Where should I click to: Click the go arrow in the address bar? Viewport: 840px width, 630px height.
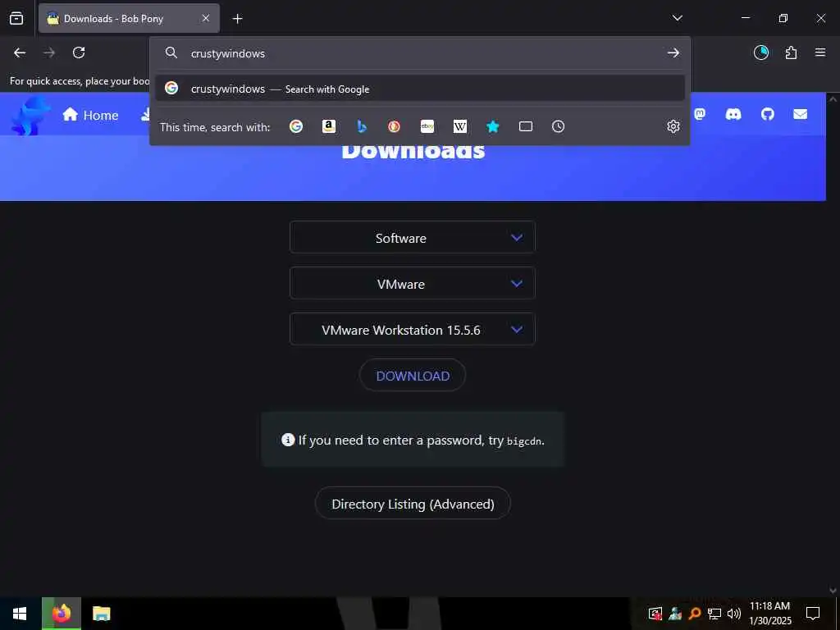[x=673, y=53]
